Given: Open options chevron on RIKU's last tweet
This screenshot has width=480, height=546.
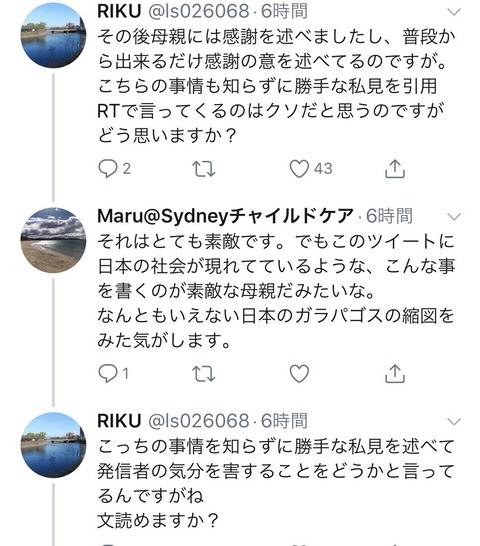Looking at the screenshot, I should click(454, 422).
